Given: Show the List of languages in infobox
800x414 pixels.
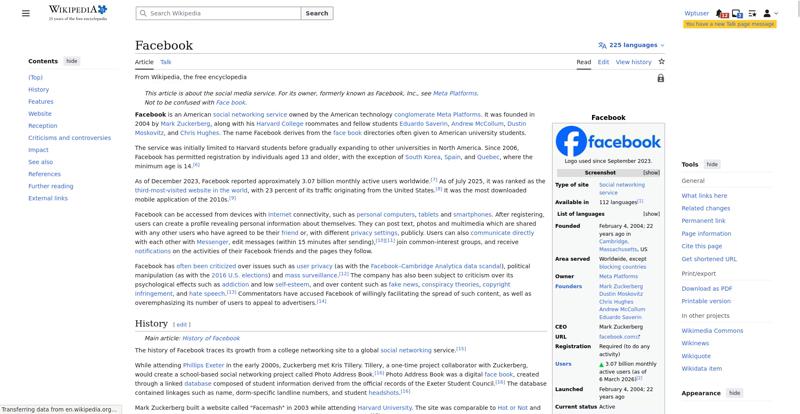Looking at the screenshot, I should tap(651, 213).
